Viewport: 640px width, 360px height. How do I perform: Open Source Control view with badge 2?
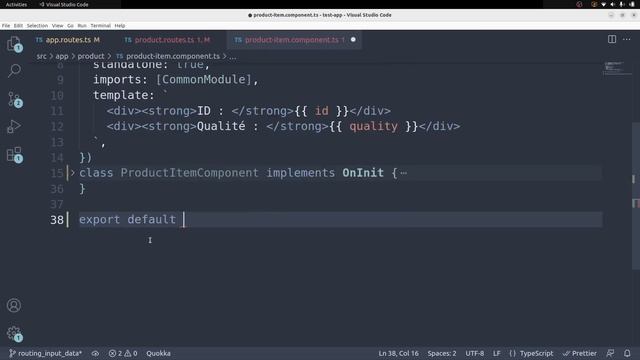tap(14, 99)
